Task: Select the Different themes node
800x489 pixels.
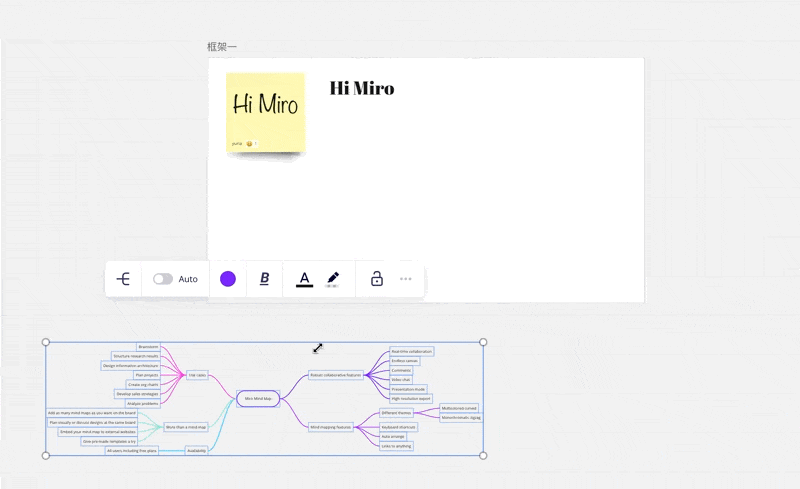Action: tap(396, 413)
